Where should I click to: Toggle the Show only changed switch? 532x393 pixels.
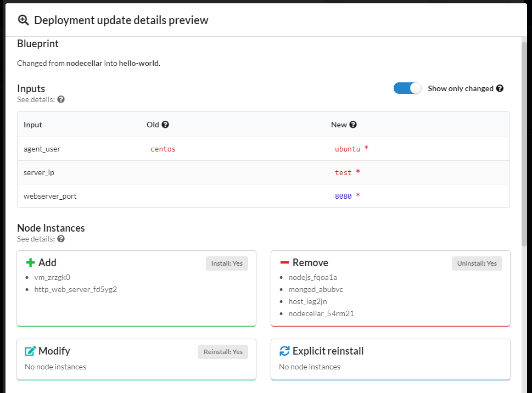pos(407,88)
